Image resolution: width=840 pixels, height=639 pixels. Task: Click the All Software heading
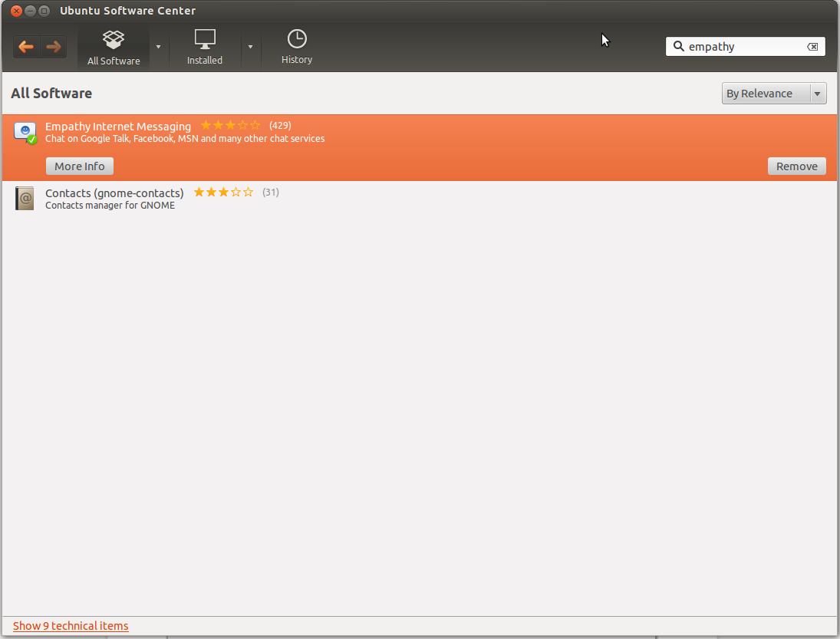pos(51,93)
